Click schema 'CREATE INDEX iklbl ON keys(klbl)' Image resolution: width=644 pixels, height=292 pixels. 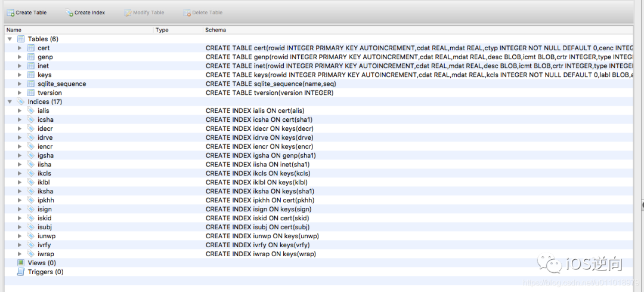256,182
